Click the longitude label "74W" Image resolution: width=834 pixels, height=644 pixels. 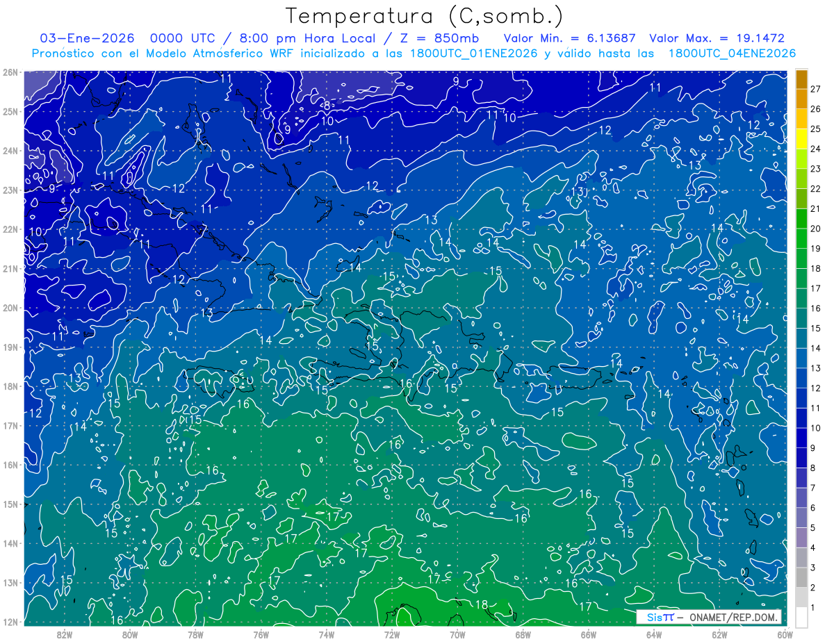click(326, 634)
